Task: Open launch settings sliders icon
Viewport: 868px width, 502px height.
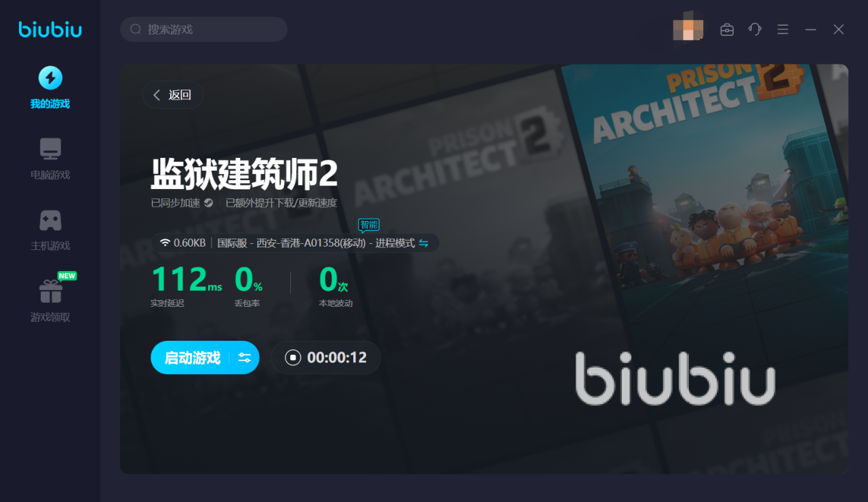Action: pos(245,358)
